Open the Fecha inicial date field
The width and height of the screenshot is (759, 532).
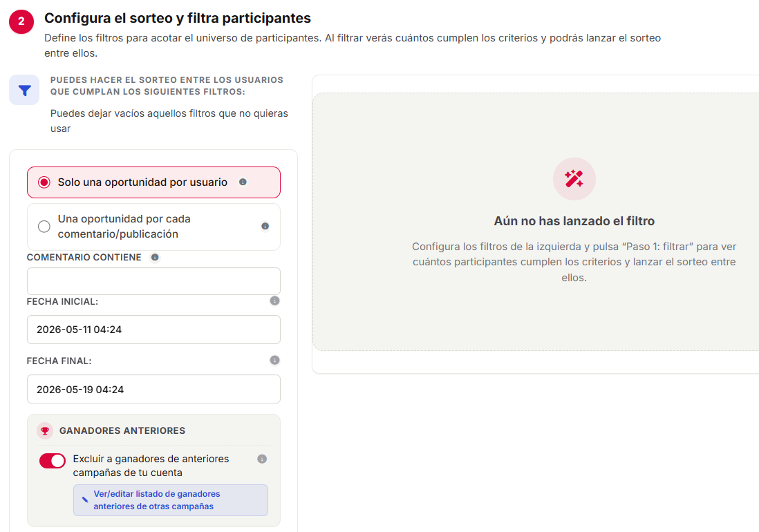(x=153, y=330)
